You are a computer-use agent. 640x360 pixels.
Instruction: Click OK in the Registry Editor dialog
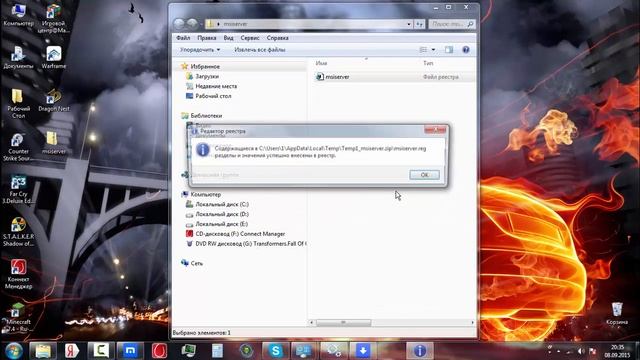coord(424,175)
